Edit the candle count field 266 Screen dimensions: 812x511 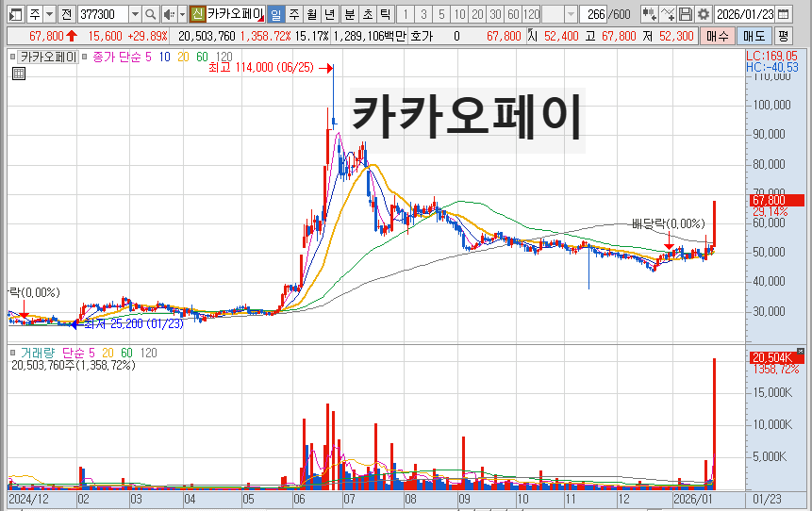point(593,14)
